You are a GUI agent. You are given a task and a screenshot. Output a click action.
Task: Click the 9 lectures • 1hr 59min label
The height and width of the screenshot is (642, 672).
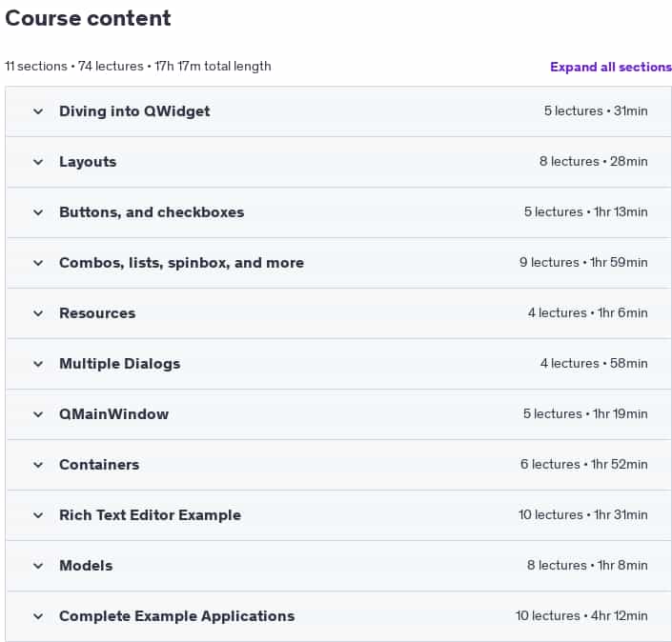[583, 263]
